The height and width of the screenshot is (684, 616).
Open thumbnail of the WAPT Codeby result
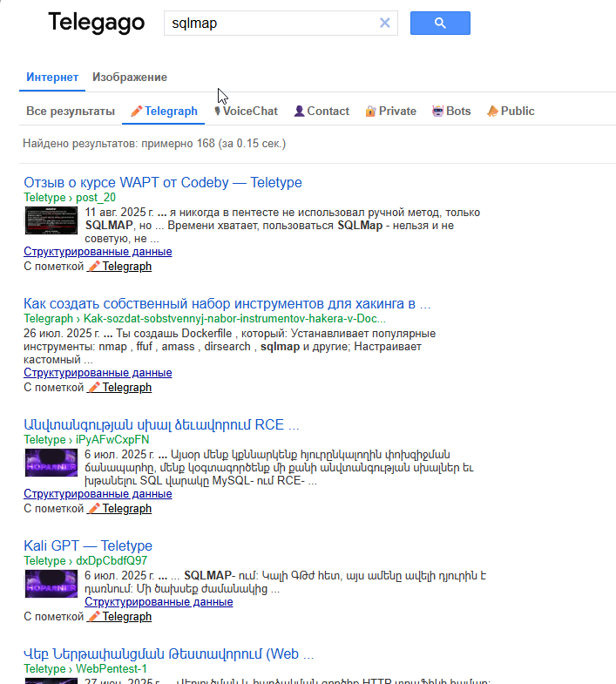51,220
